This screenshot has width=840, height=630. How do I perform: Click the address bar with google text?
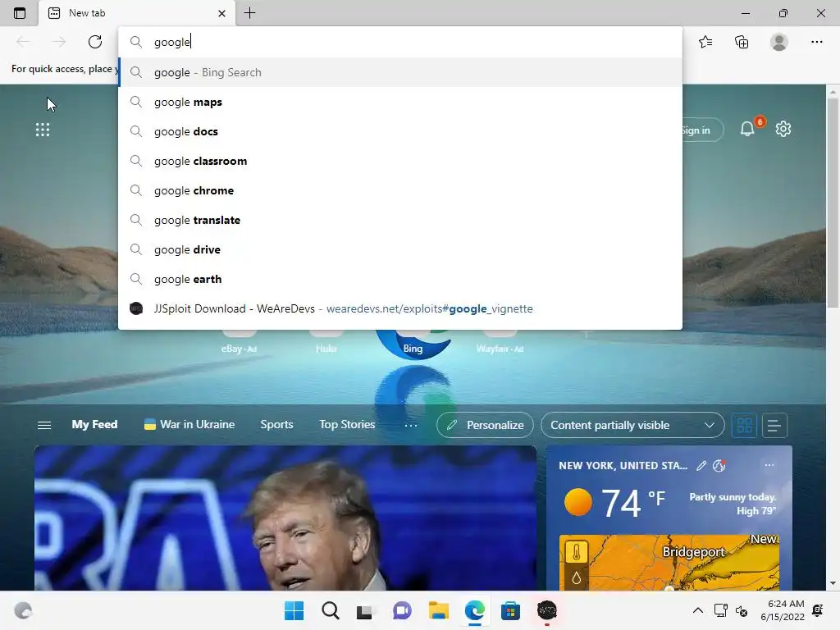pos(400,42)
